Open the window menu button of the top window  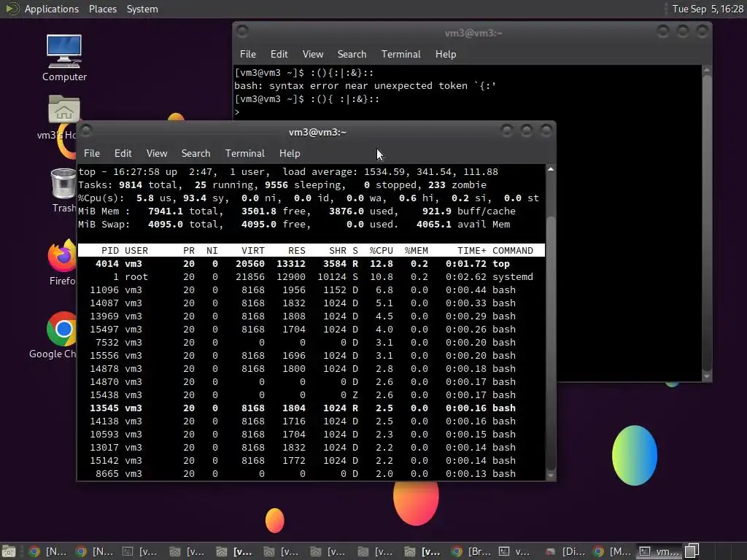point(86,131)
